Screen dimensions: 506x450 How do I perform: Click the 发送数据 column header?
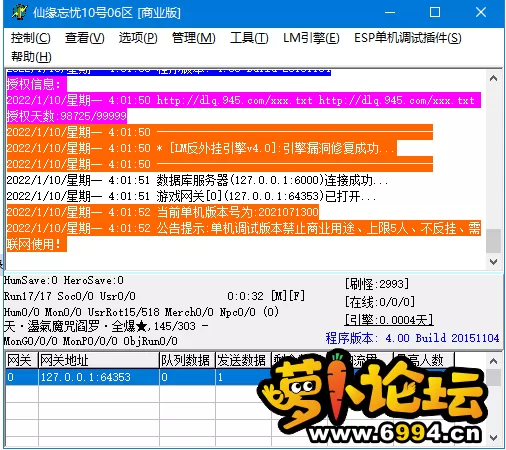[x=243, y=360]
